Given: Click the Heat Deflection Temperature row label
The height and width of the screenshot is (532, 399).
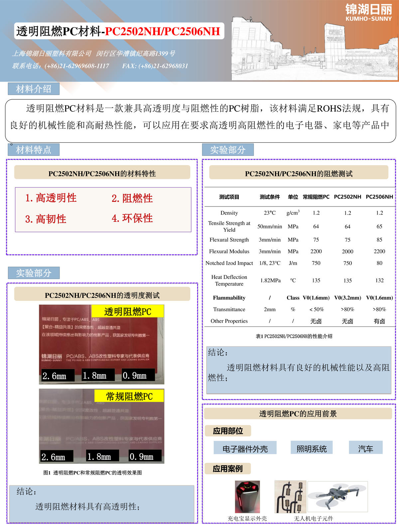Looking at the screenshot, I should (229, 280).
